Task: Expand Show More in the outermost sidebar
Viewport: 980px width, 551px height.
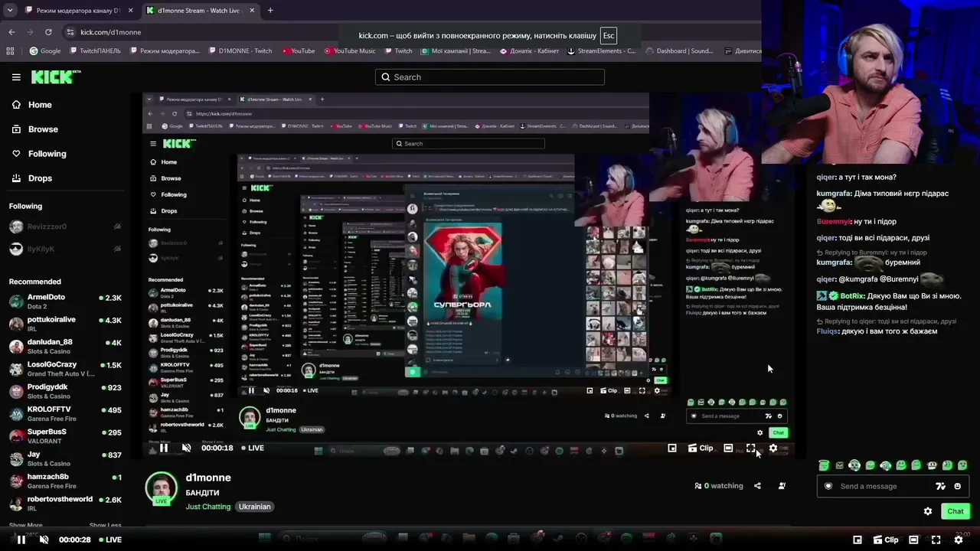Action: click(x=26, y=525)
